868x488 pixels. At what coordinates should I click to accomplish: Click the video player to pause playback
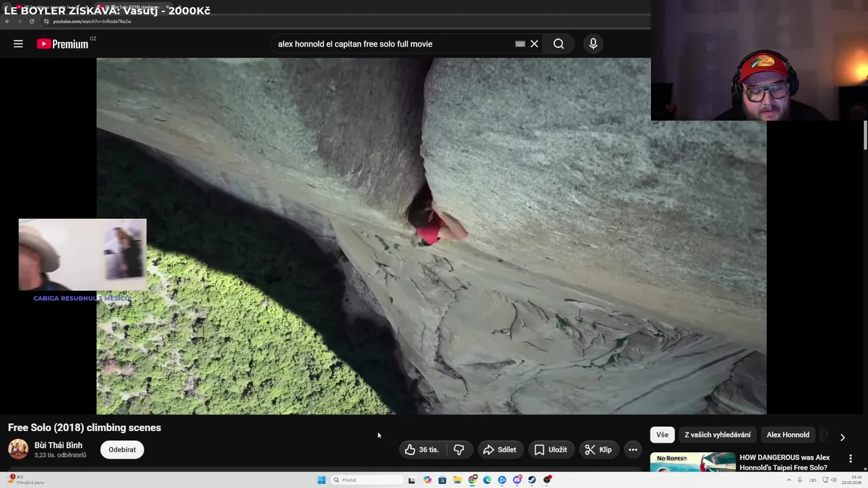pyautogui.click(x=431, y=236)
